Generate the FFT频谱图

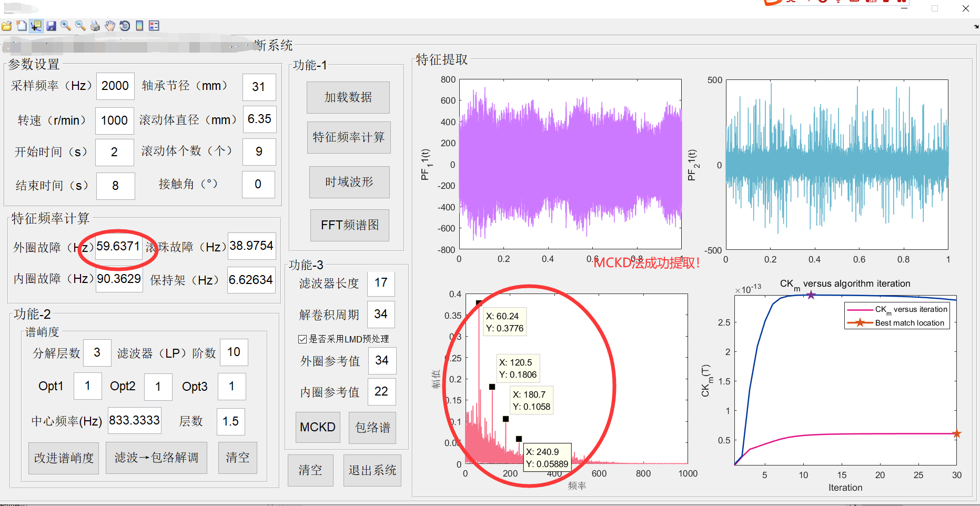pos(350,225)
